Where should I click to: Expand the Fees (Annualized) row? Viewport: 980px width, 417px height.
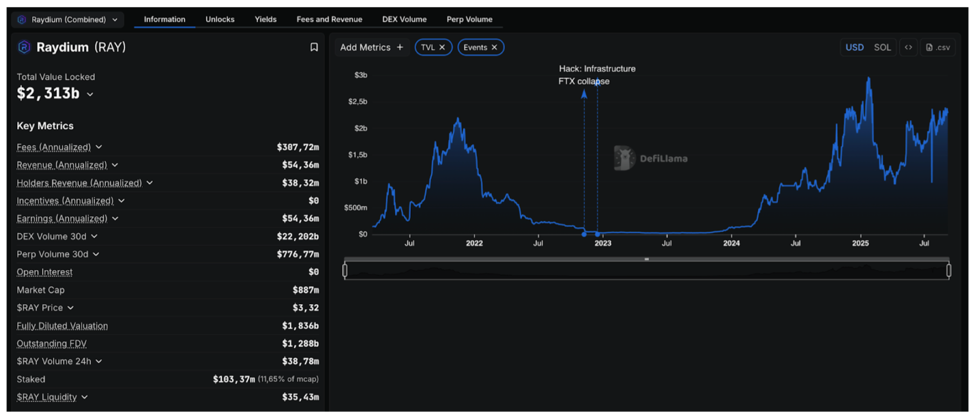point(99,147)
